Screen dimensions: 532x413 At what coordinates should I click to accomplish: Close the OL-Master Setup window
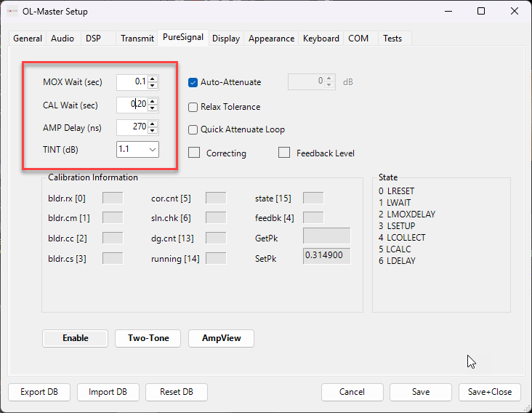coord(515,11)
